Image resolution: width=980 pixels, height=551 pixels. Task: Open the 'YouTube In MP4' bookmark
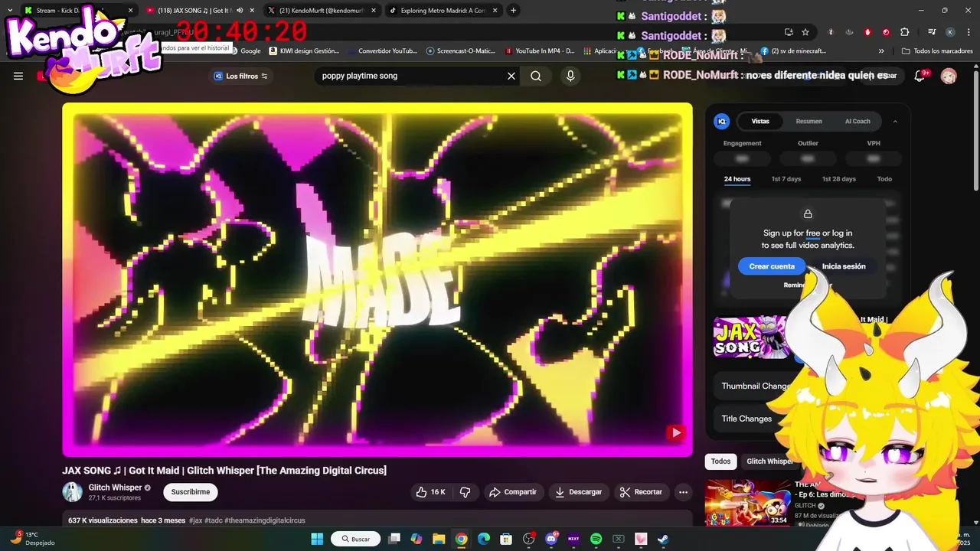(540, 51)
